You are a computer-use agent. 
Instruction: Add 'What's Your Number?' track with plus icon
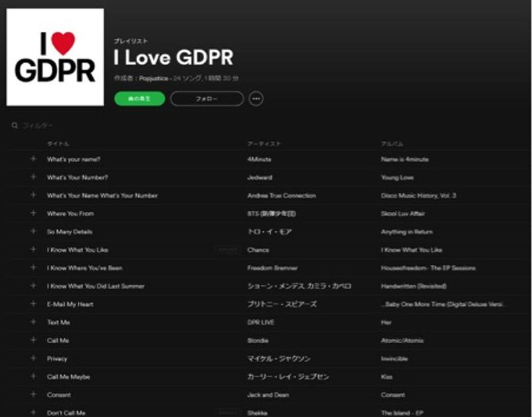coord(33,177)
